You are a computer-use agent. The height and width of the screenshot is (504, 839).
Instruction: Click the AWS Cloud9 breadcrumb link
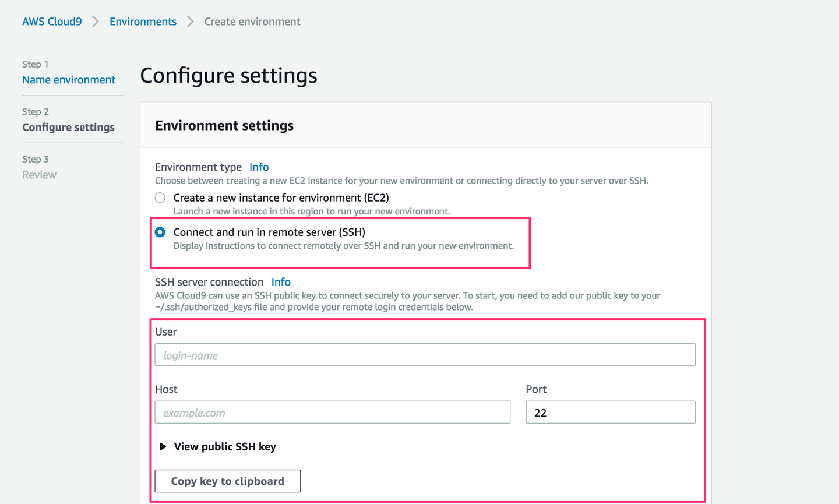point(52,22)
